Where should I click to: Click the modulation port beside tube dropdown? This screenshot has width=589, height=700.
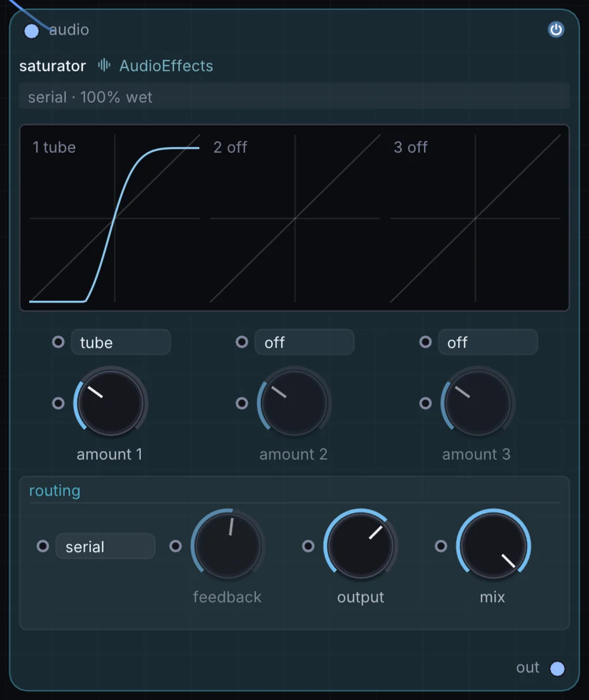[x=58, y=342]
